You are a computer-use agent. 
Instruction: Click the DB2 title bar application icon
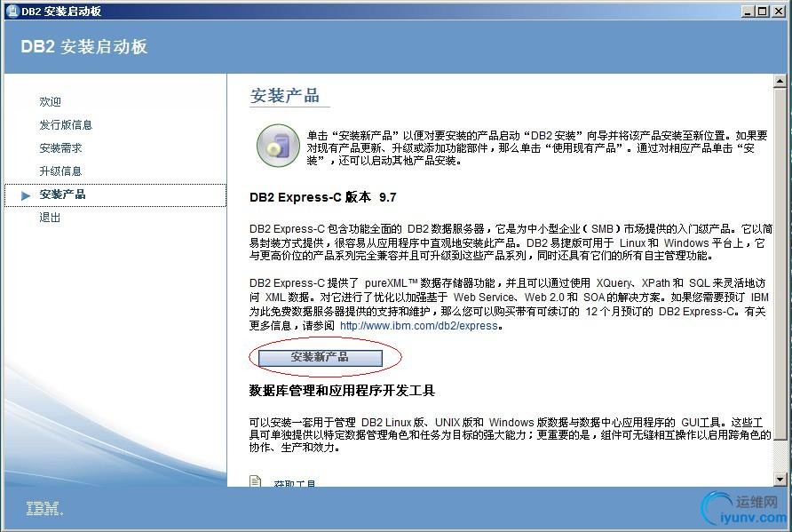12,12
